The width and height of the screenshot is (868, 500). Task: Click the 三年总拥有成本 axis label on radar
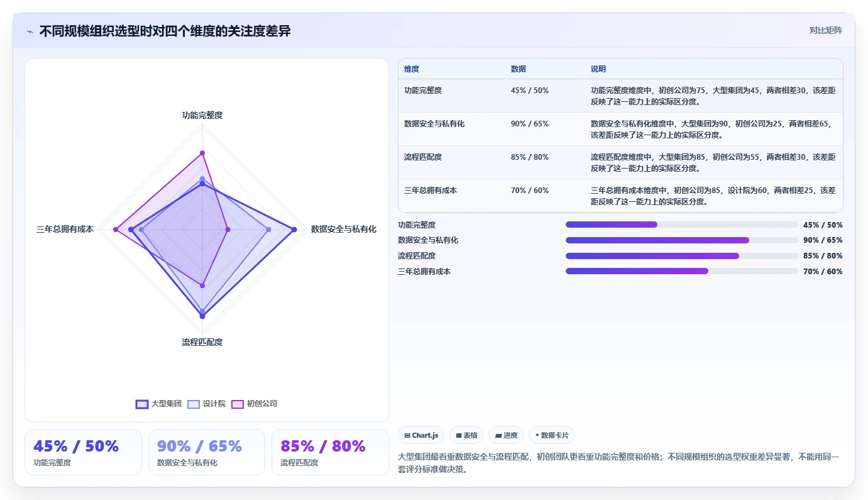click(65, 230)
